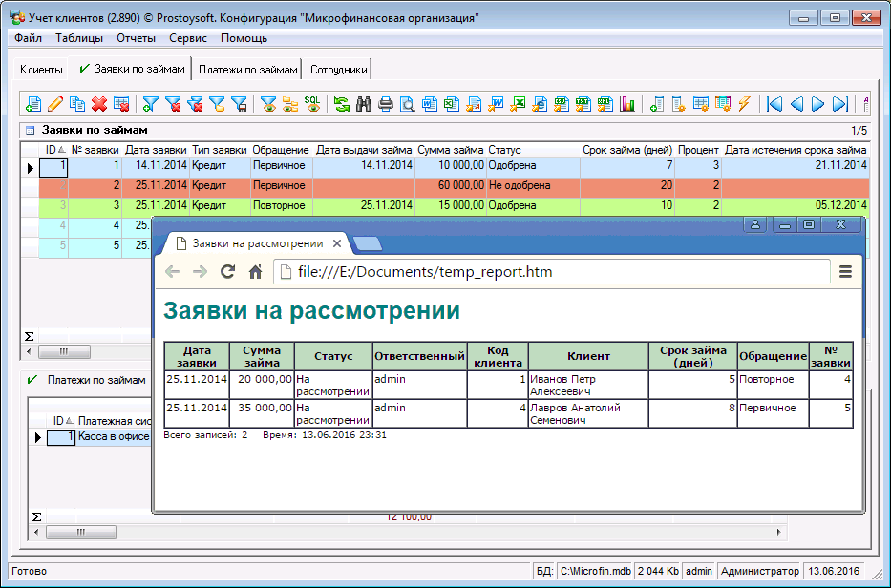Open the Сервис menu
The width and height of the screenshot is (891, 588).
point(188,38)
